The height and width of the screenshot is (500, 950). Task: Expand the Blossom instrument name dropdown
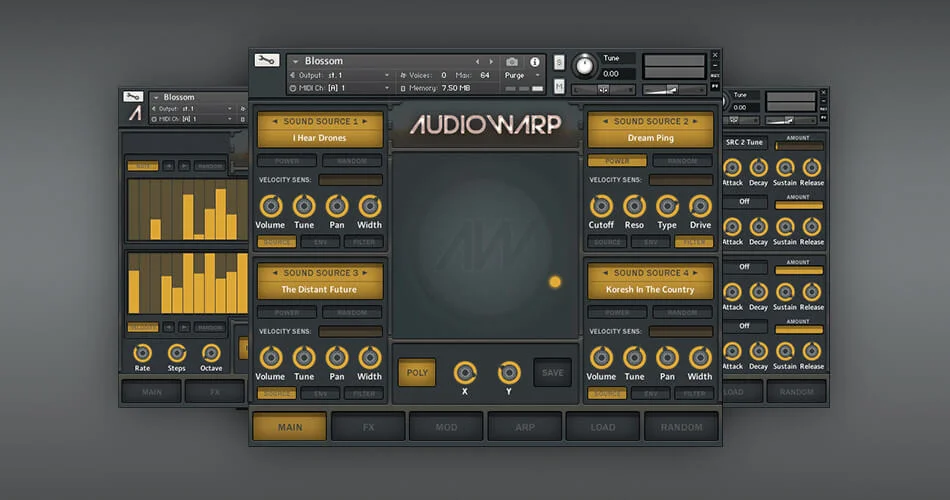(295, 61)
